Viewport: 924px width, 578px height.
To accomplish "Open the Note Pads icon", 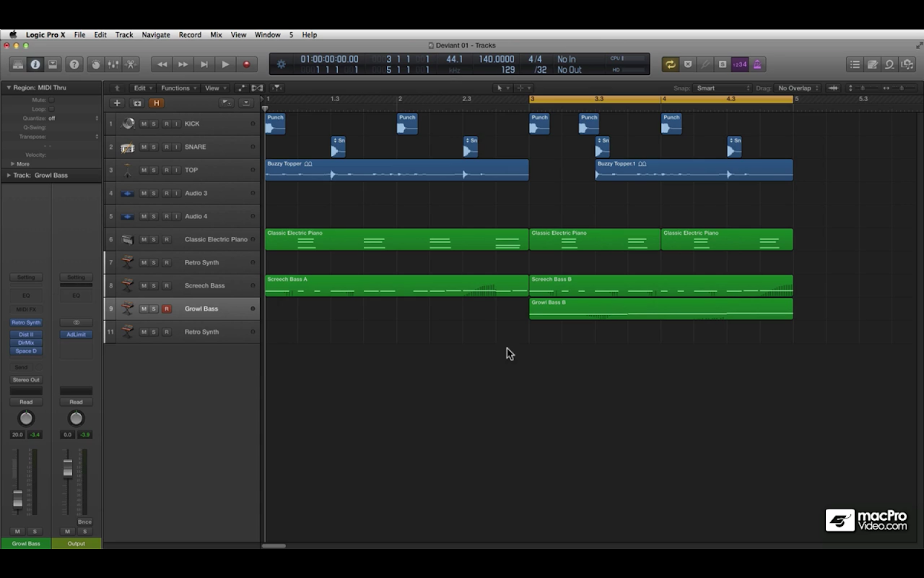I will click(x=872, y=64).
